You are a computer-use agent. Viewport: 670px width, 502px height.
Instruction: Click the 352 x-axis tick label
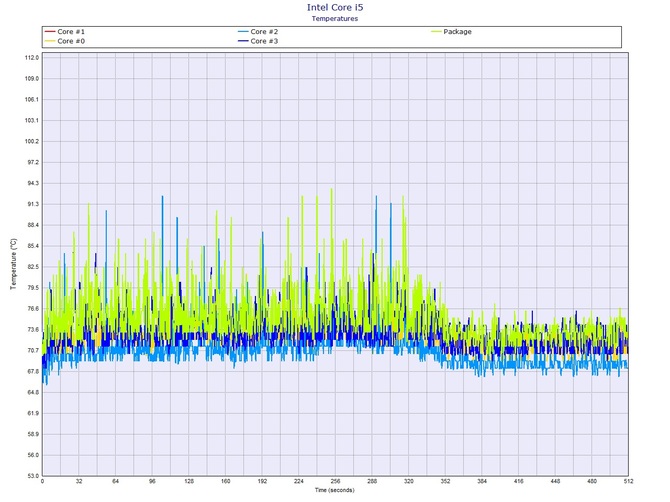pyautogui.click(x=445, y=481)
